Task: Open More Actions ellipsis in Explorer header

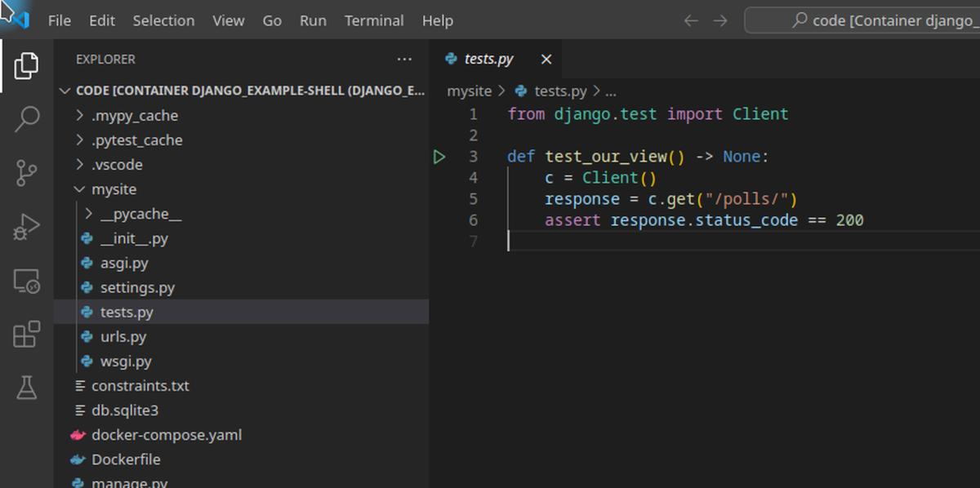Action: [404, 59]
